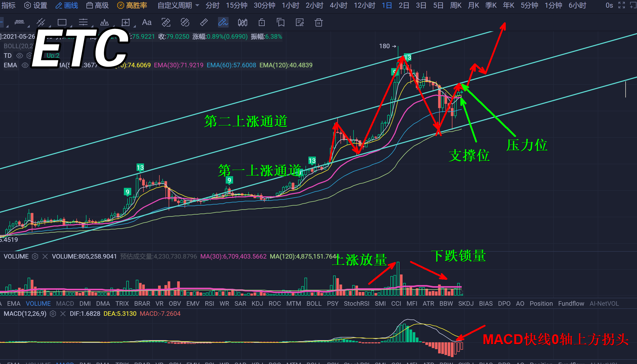Click the fullscreen expand icon
The image size is (637, 364).
click(622, 5)
